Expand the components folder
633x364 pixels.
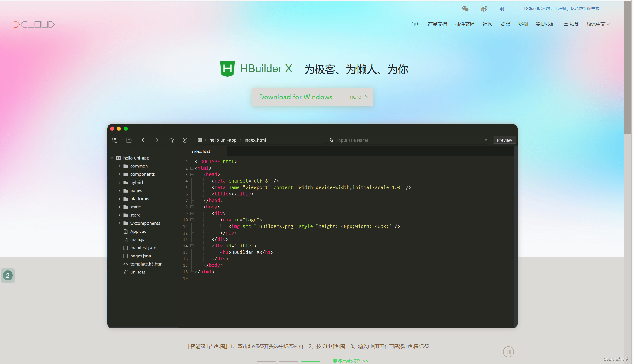(x=119, y=174)
